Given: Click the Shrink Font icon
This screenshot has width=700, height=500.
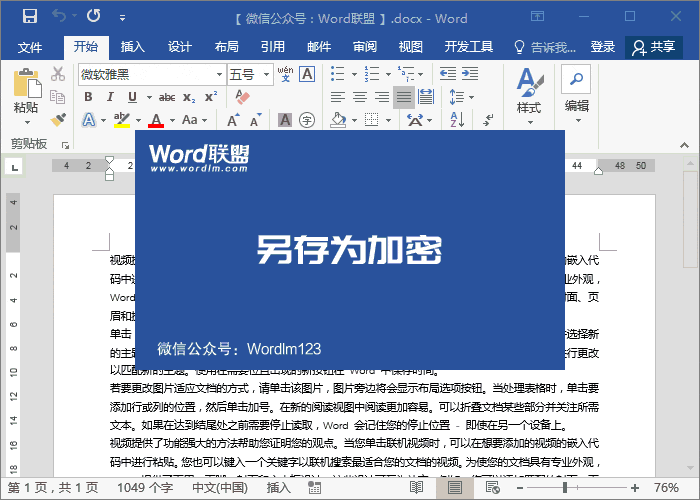Looking at the screenshot, I should tap(255, 120).
